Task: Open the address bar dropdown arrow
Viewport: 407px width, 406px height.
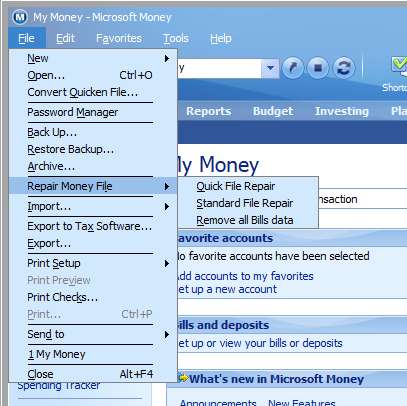Action: click(270, 68)
